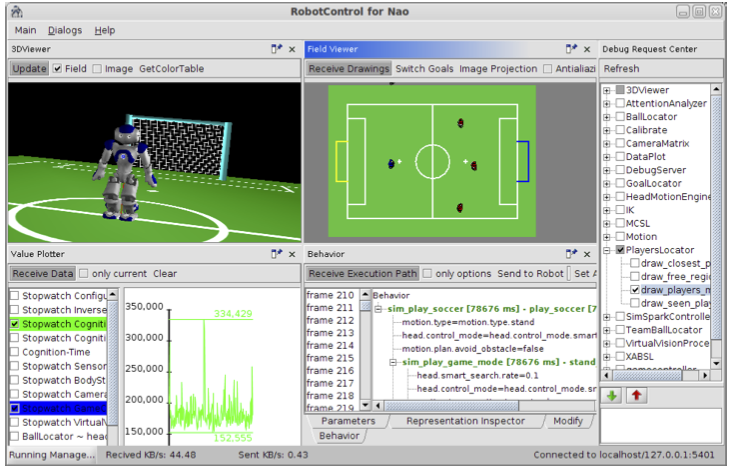Check the only options checkbox
Viewport: 734px width, 471px height.
[427, 273]
